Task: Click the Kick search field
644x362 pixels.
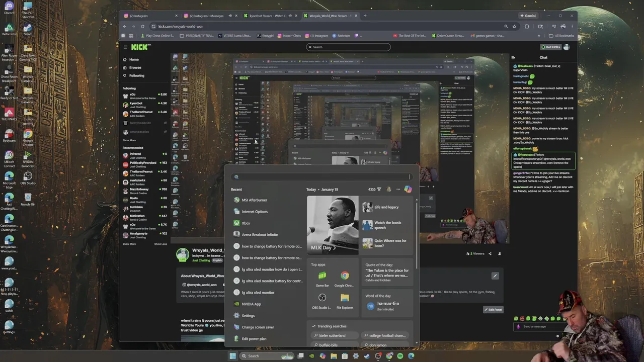Action: pos(348,47)
